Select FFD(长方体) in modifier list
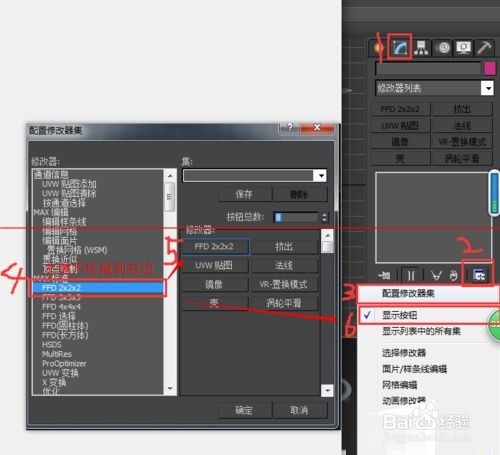500x455 pixels. pyautogui.click(x=65, y=335)
